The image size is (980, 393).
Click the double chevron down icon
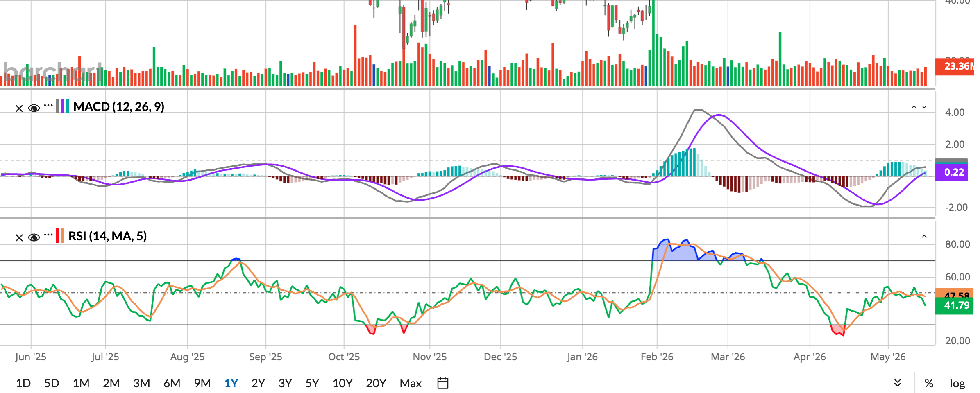[x=897, y=383]
